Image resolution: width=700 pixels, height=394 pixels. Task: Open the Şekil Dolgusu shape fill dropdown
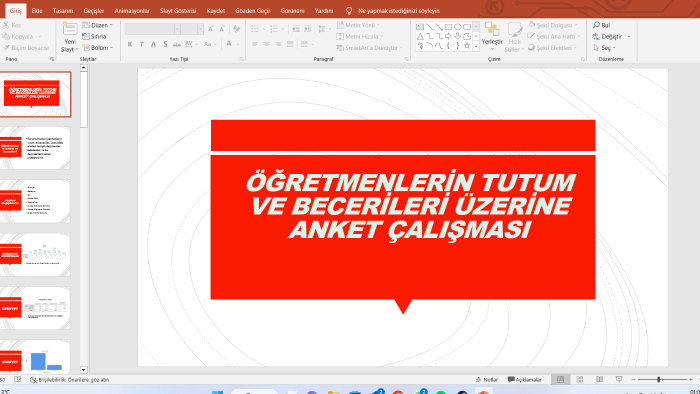click(553, 25)
